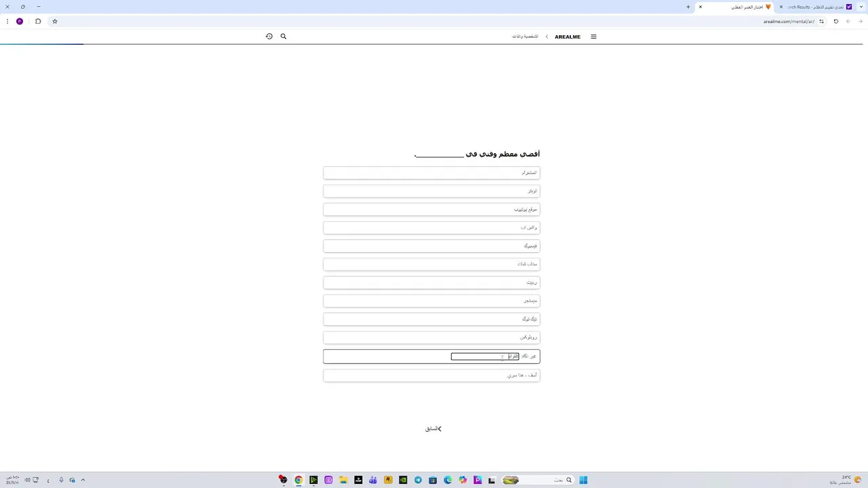The width and height of the screenshot is (868, 488).
Task: Open site information icon in address bar
Action: tap(821, 21)
